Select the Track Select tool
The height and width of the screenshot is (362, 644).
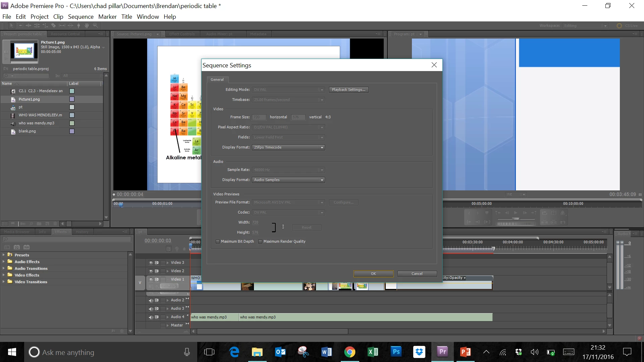(x=20, y=25)
